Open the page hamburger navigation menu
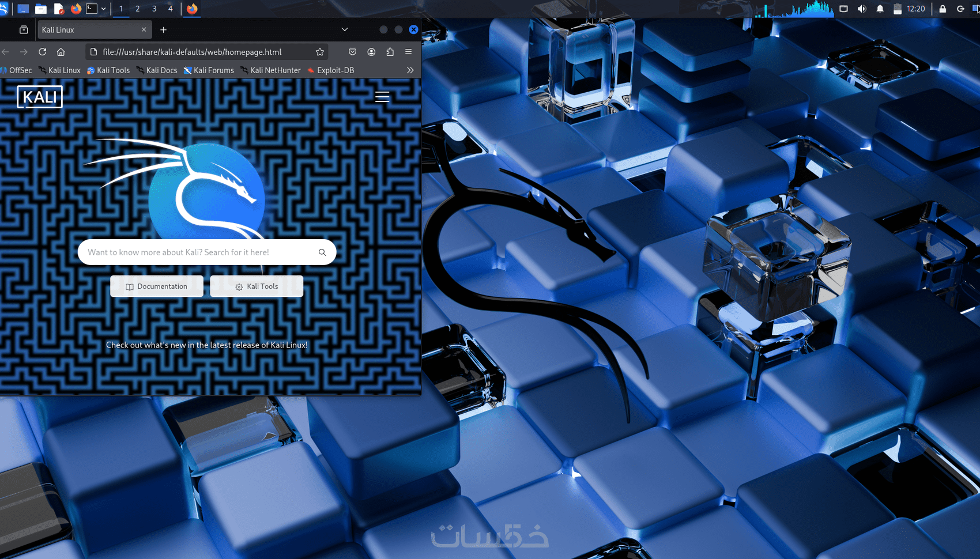The image size is (980, 559). (x=382, y=97)
